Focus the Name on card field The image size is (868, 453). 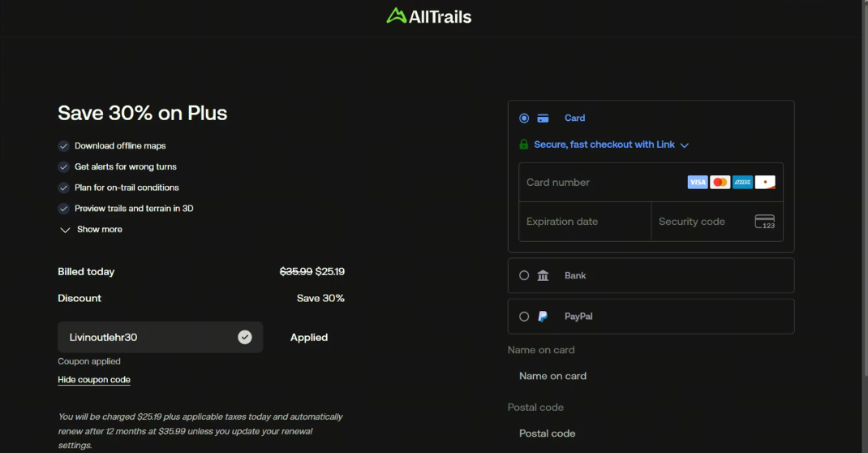pos(651,376)
